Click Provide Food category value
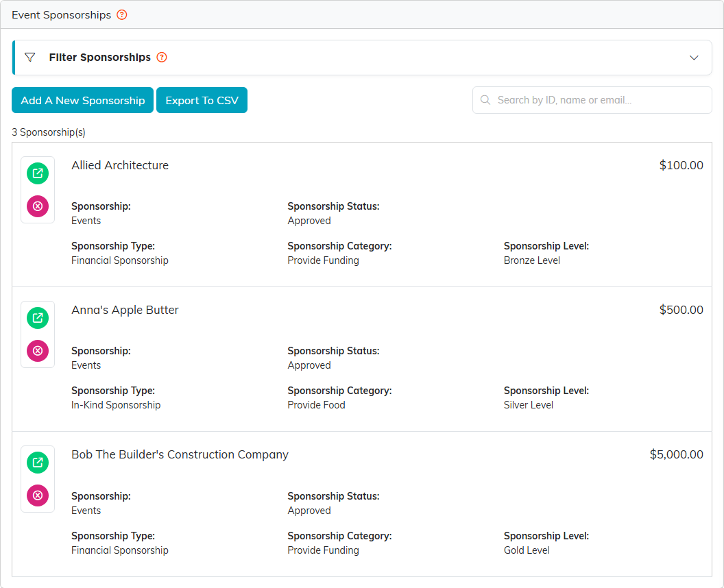Viewport: 724px width, 588px height. 316,405
